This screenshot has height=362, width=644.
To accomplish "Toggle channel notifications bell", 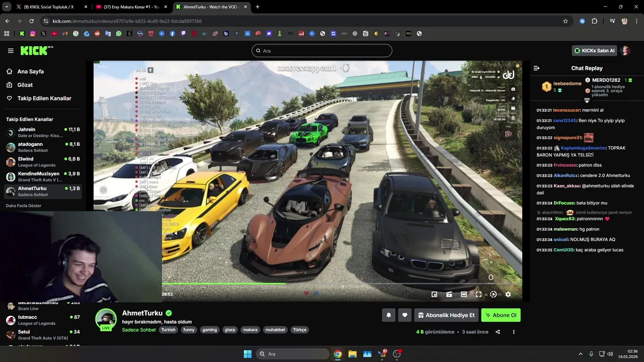I will point(388,315).
